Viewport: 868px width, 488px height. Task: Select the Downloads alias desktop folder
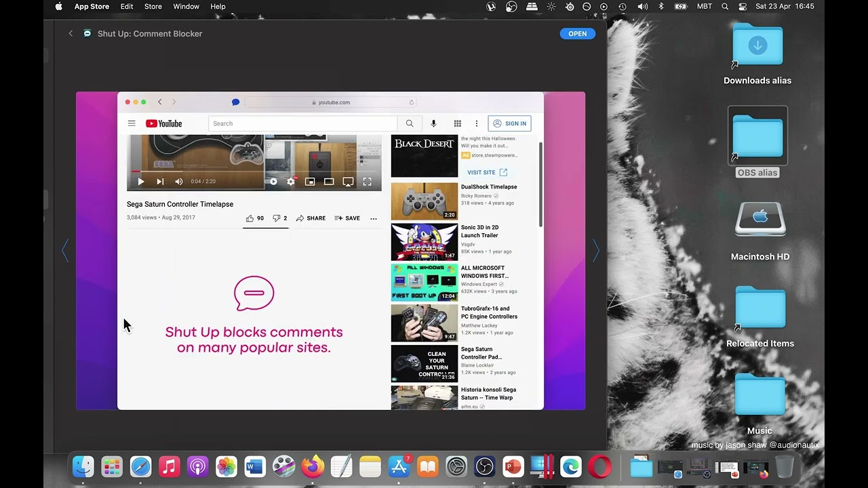point(757,54)
